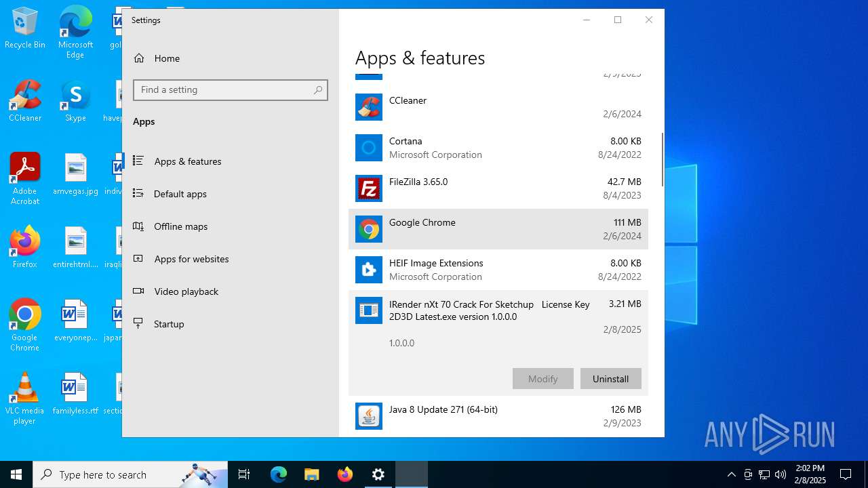
Task: Open amvegas.jpg file on desktop
Action: pos(75,174)
